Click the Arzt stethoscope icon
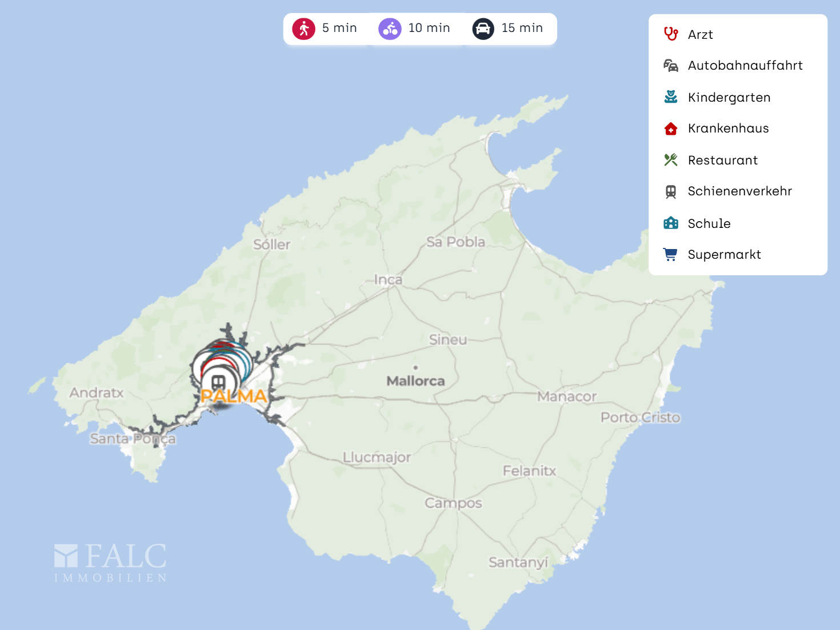This screenshot has height=630, width=840. pyautogui.click(x=671, y=34)
